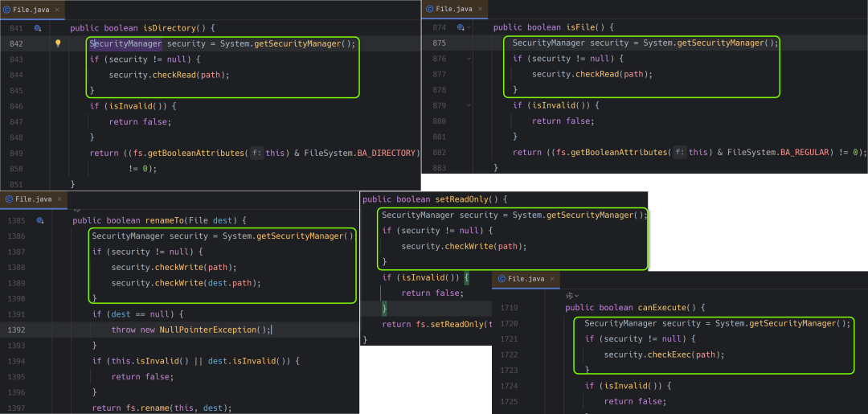Select the File.java tab above renameTo
Viewport: 868px width, 414px height.
coord(34,199)
